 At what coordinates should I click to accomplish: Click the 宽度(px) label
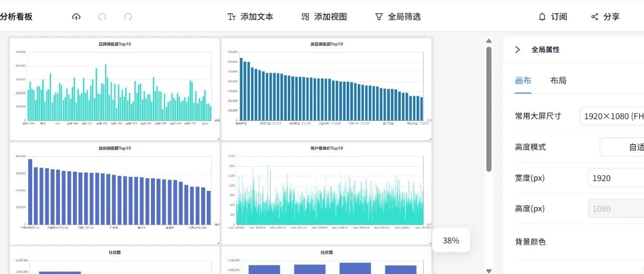click(x=530, y=178)
